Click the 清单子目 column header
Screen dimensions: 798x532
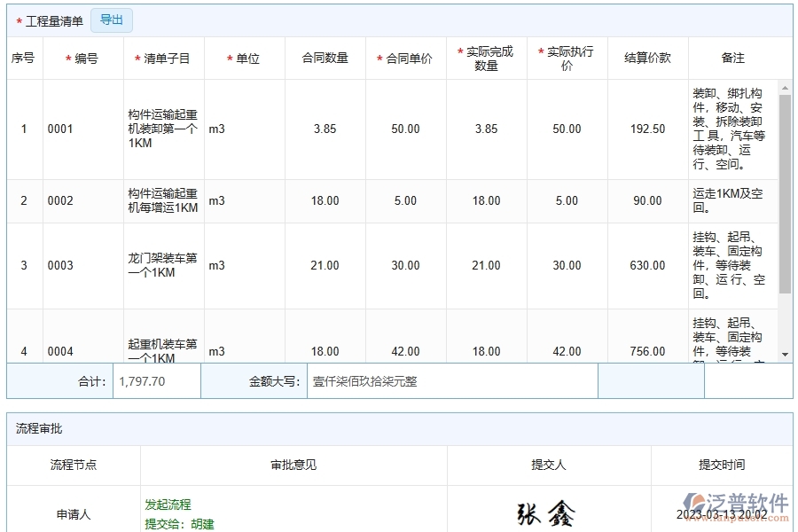coord(163,56)
